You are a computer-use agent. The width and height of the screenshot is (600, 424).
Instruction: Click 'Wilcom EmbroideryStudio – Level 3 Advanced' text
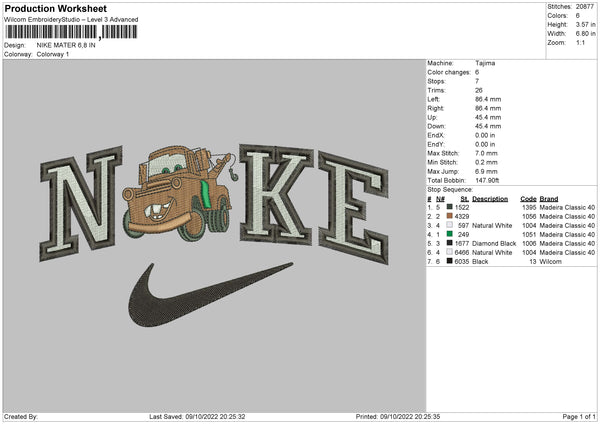71,20
